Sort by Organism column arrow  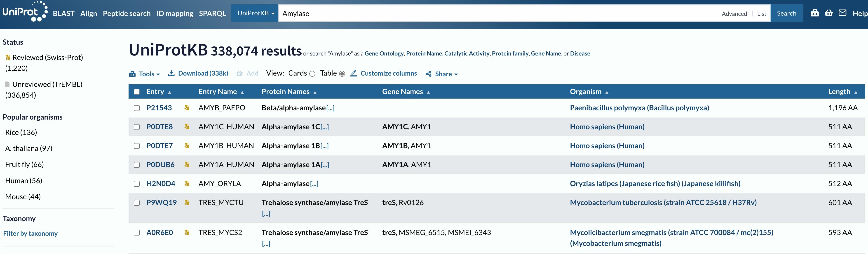pyautogui.click(x=607, y=92)
